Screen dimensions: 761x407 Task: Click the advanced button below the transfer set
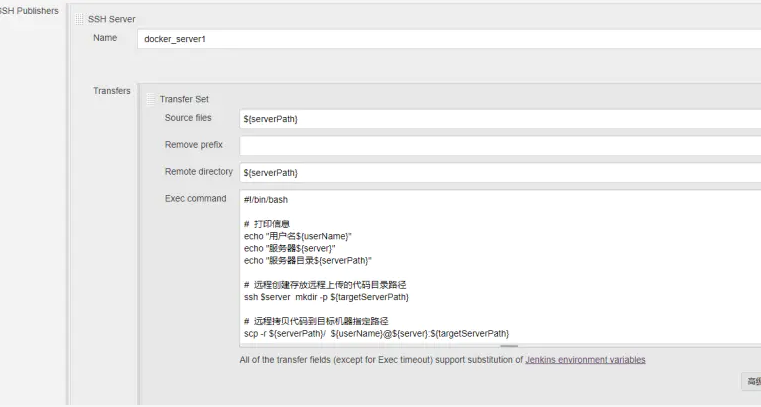[751, 381]
